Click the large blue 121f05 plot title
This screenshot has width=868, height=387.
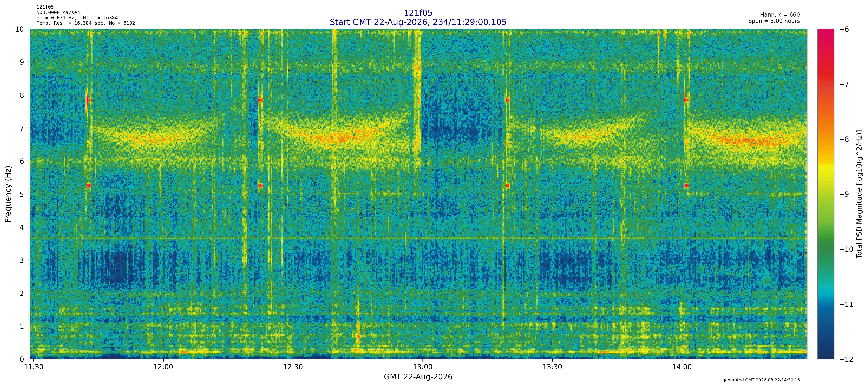pos(418,13)
